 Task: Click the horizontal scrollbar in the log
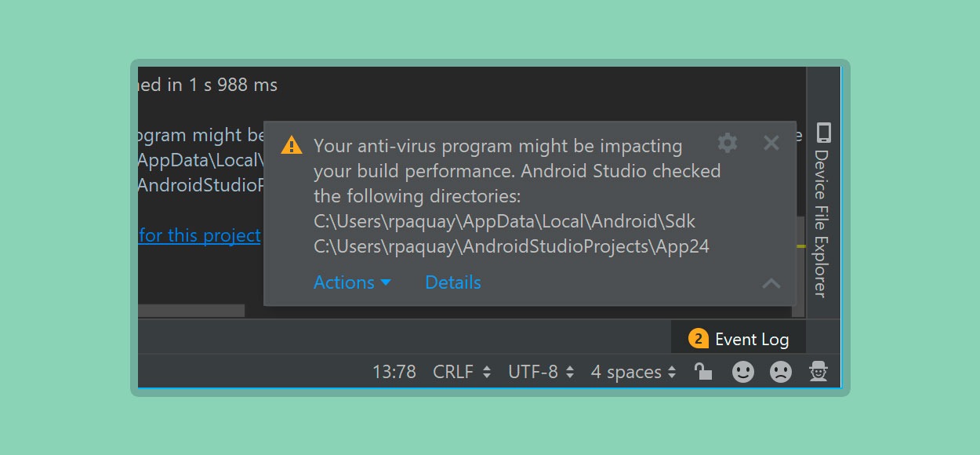click(x=191, y=311)
